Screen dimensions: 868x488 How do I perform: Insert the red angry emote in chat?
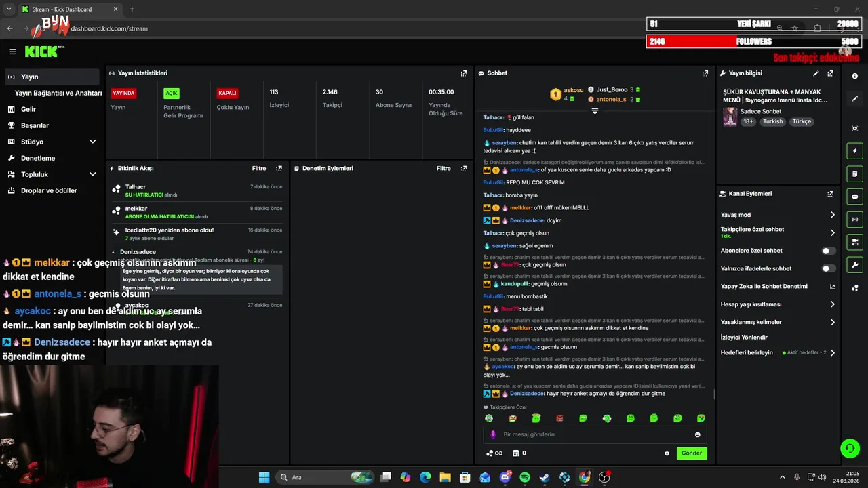pos(559,418)
